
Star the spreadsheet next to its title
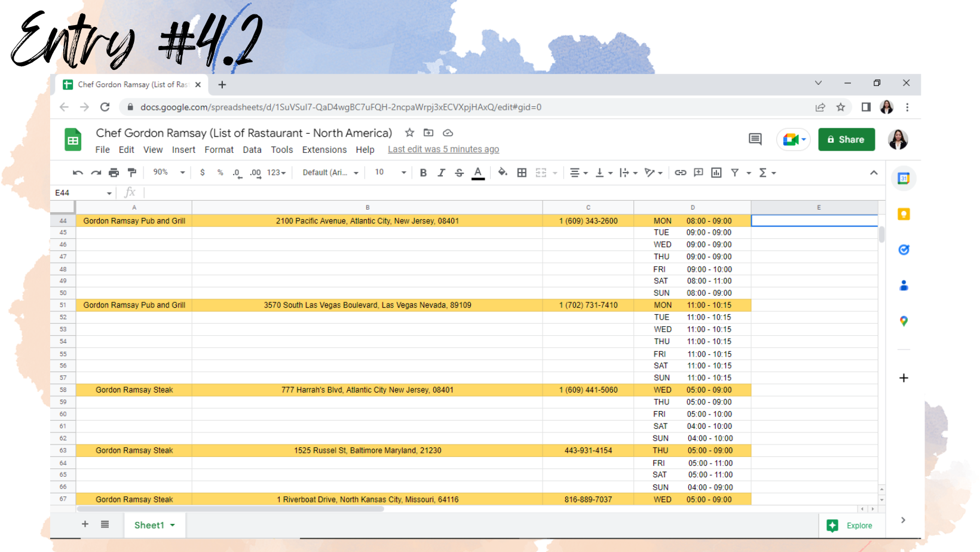[409, 133]
